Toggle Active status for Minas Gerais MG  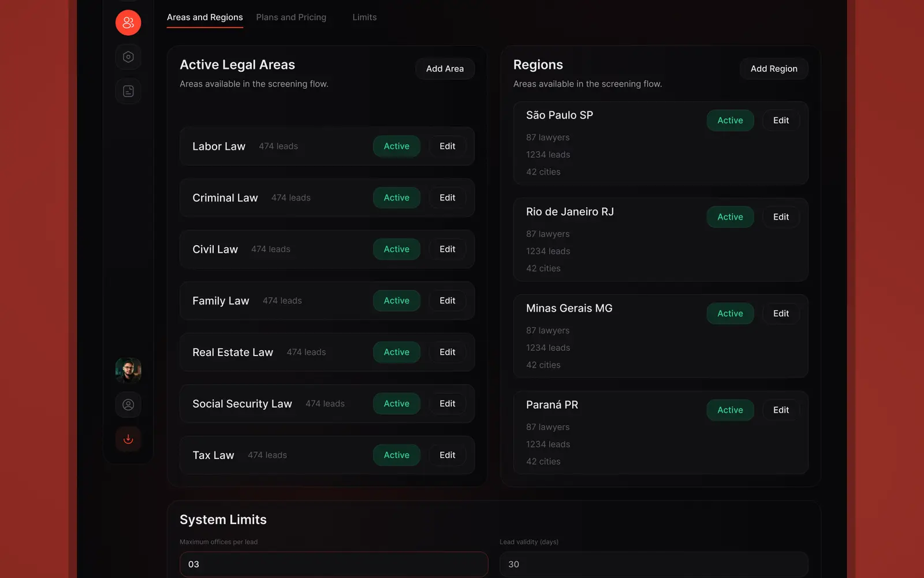click(x=731, y=313)
